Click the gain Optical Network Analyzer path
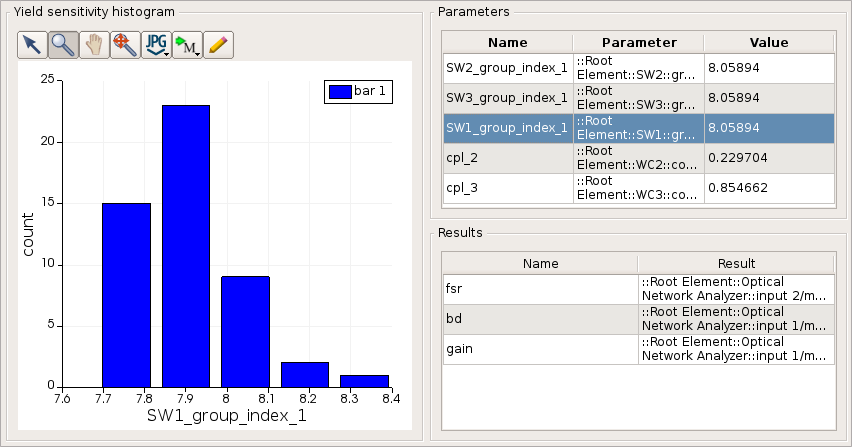Image resolution: width=852 pixels, height=447 pixels. 734,349
